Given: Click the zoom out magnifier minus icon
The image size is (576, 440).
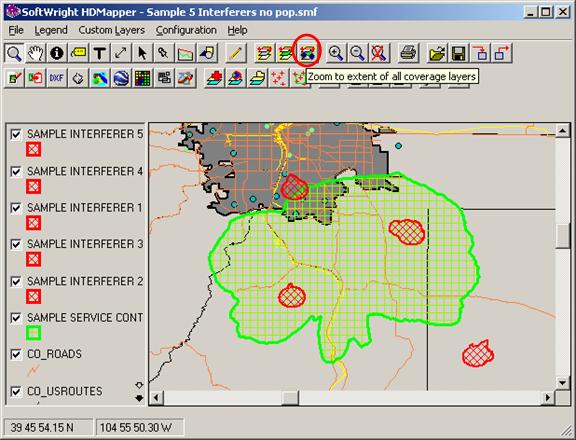Looking at the screenshot, I should point(357,53).
